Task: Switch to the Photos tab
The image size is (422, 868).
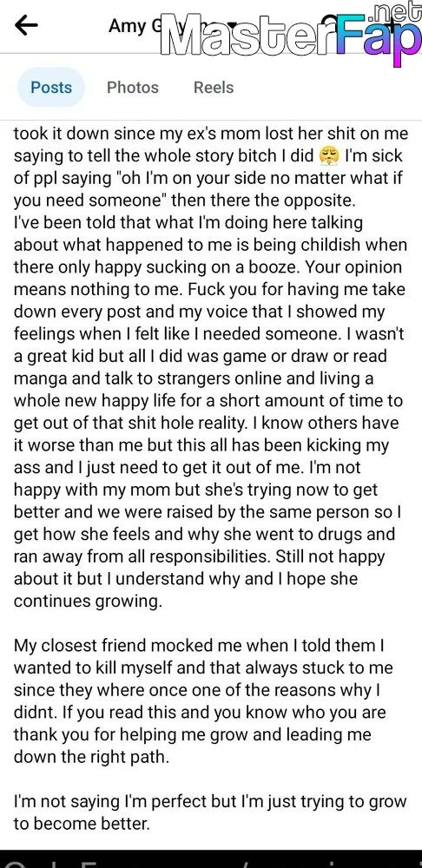Action: pyautogui.click(x=132, y=87)
